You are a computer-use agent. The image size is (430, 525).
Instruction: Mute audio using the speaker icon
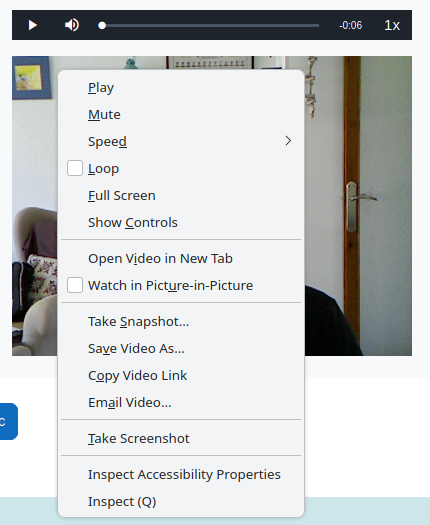click(72, 25)
